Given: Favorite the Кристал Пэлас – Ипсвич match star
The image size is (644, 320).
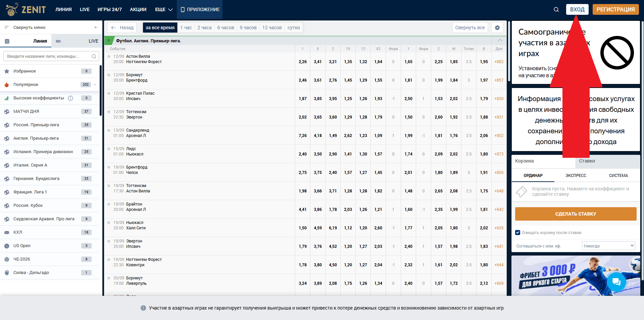Looking at the screenshot, I should tap(109, 93).
